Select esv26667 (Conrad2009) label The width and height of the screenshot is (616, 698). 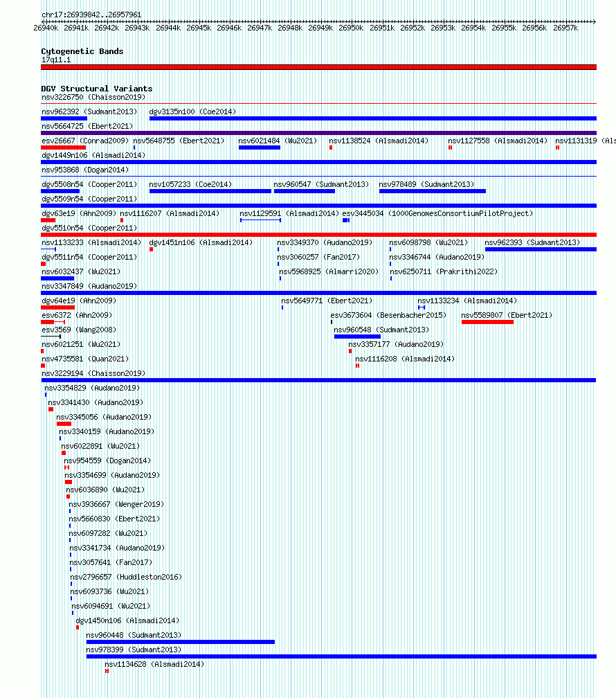click(85, 141)
